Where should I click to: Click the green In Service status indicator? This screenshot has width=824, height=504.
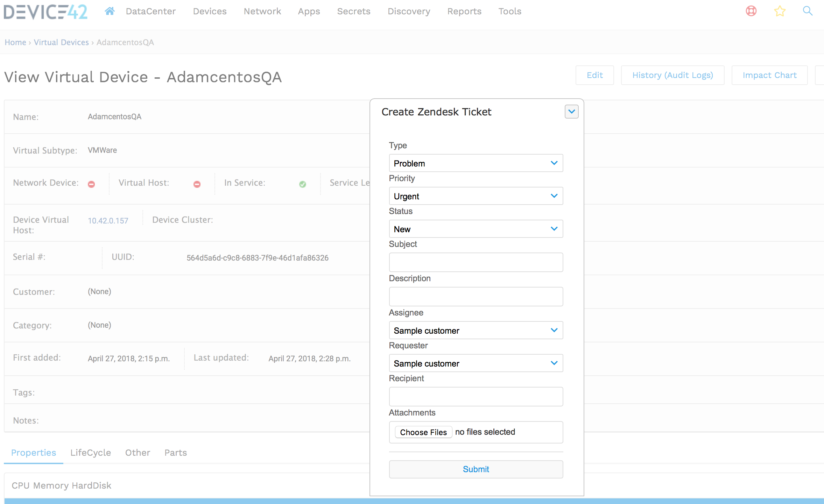tap(303, 184)
